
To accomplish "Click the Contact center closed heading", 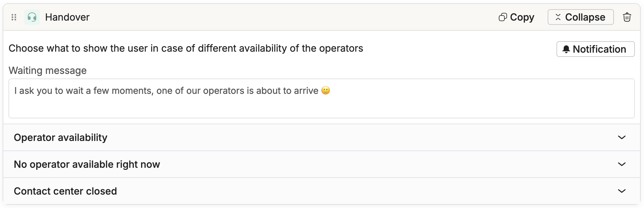I will coord(65,191).
